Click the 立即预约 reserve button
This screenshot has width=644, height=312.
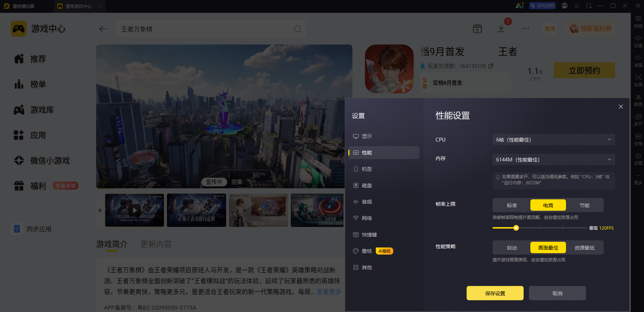[x=585, y=70]
